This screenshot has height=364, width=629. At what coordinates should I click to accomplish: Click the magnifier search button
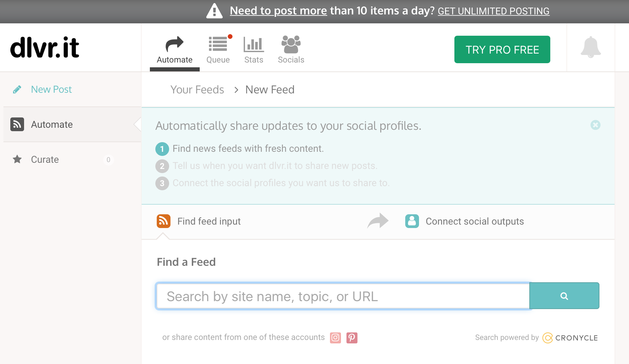tap(564, 296)
